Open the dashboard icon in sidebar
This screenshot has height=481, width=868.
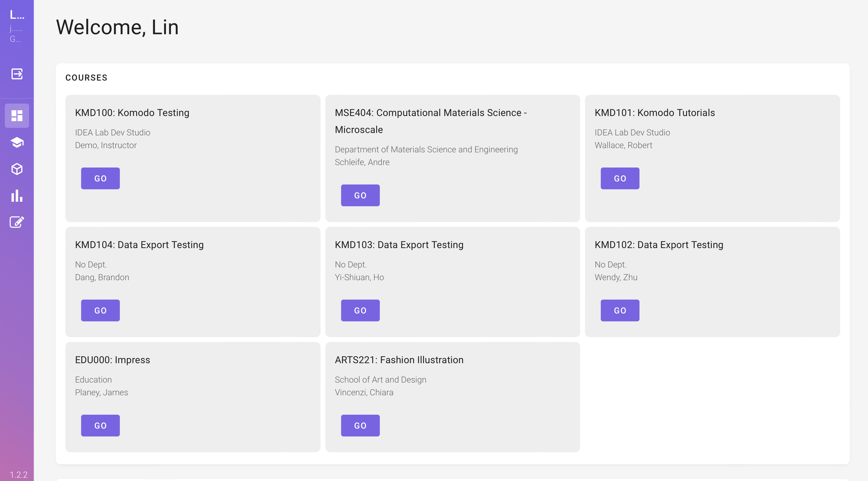click(x=17, y=116)
